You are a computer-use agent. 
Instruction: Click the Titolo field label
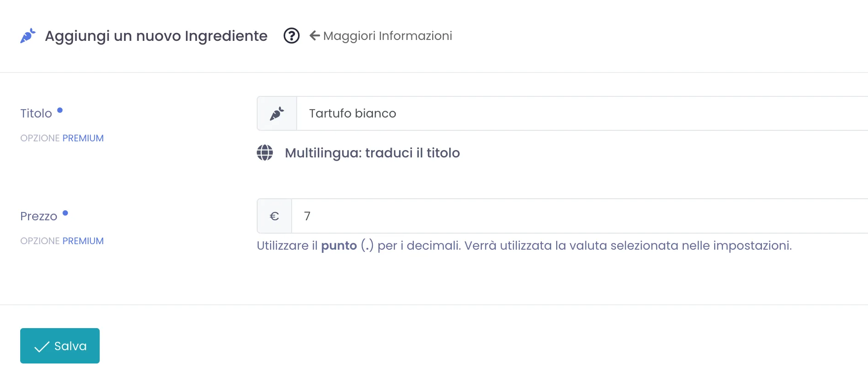click(36, 113)
